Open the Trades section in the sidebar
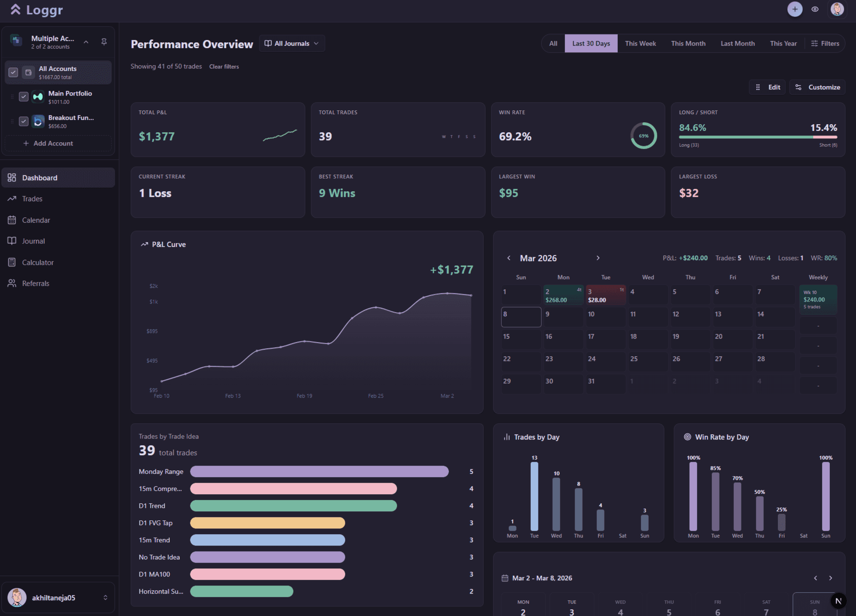This screenshot has width=856, height=616. point(32,198)
